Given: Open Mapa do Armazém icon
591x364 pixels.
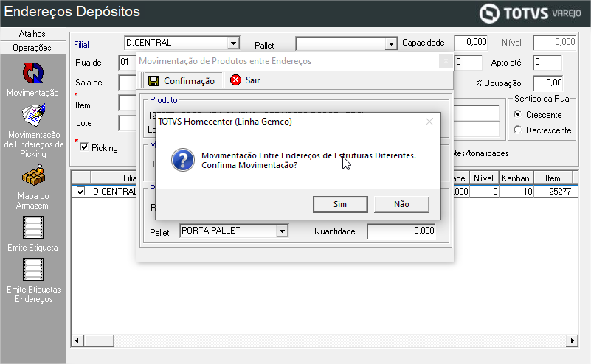Looking at the screenshot, I should (x=33, y=175).
